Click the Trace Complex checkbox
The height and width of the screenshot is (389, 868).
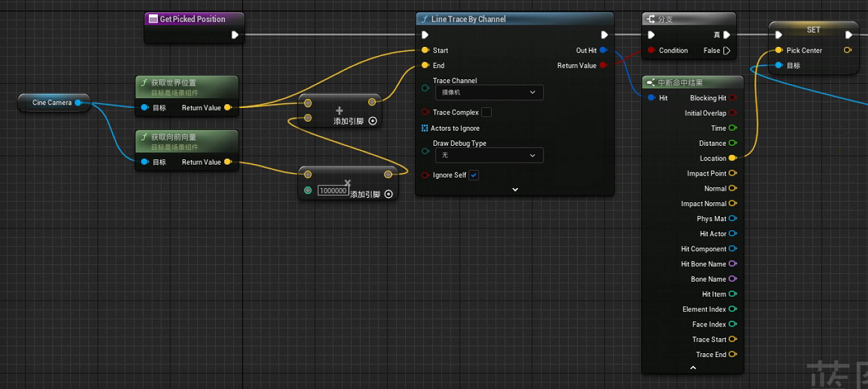(486, 113)
